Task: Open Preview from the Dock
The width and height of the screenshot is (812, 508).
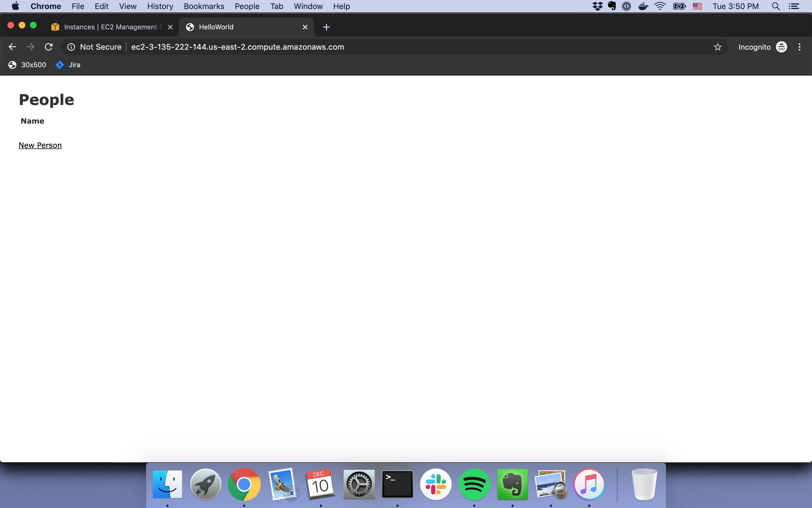Action: point(551,484)
